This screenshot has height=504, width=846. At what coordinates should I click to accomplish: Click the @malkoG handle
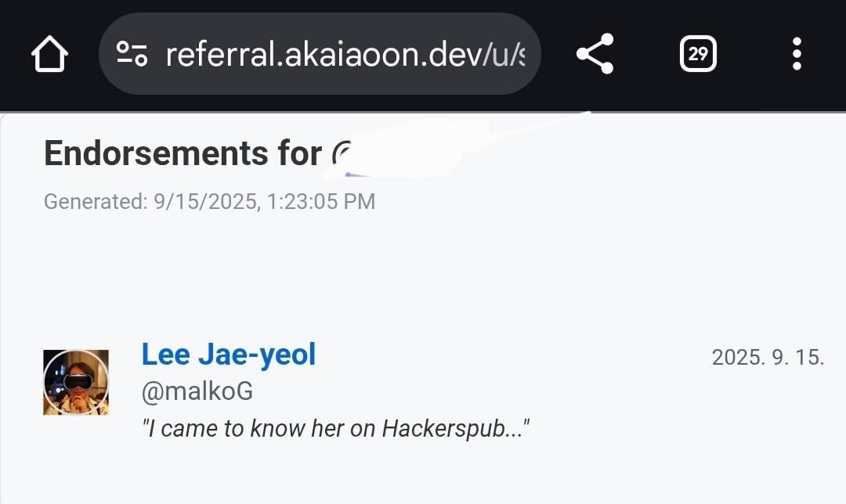[197, 391]
